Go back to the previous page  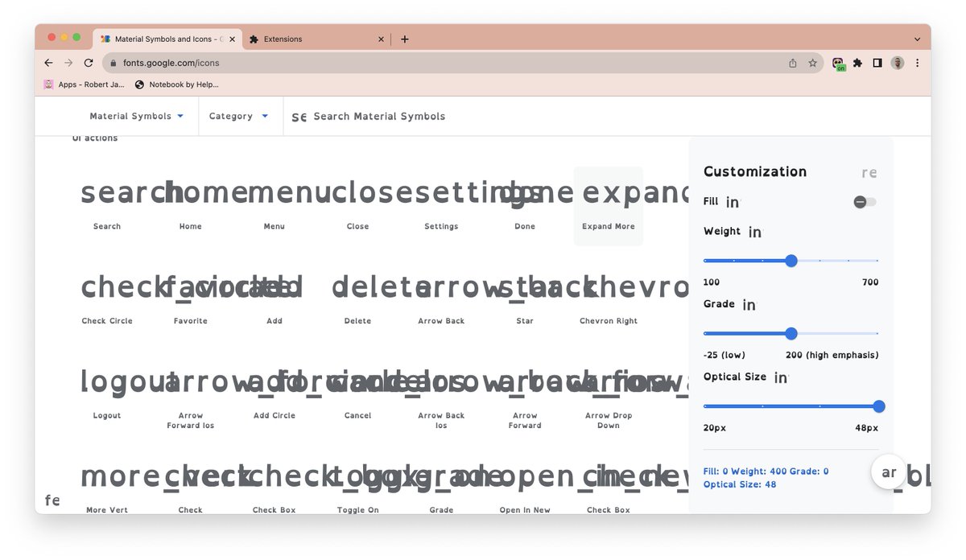coord(49,63)
